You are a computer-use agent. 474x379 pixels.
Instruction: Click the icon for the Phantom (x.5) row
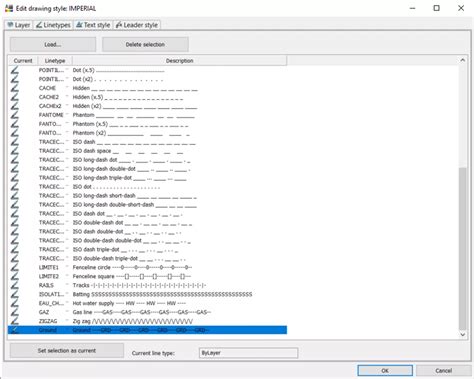(14, 124)
